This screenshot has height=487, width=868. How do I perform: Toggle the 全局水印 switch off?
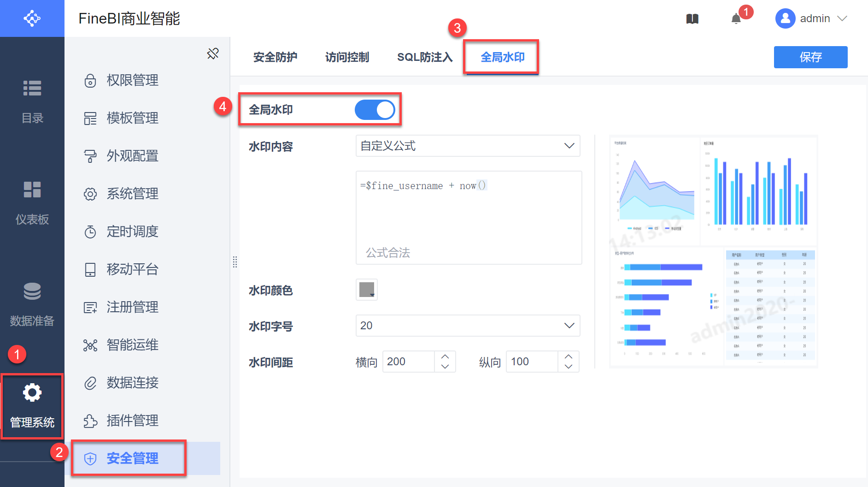pyautogui.click(x=375, y=110)
